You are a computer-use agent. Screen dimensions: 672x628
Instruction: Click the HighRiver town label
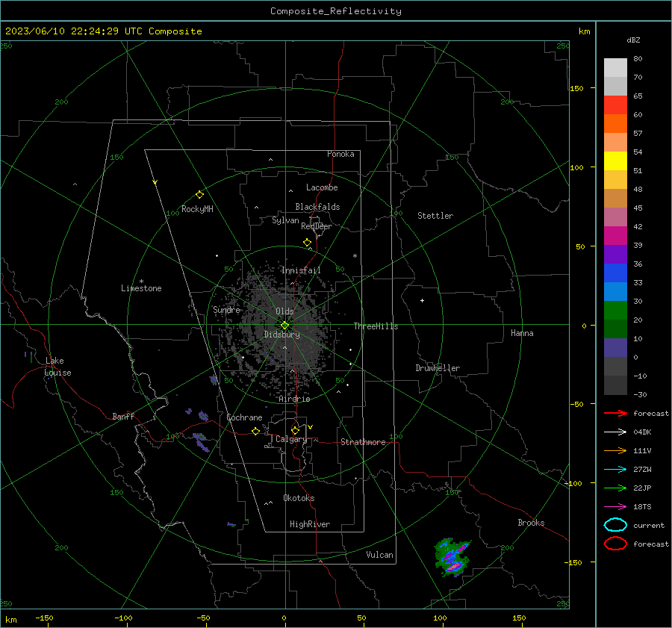310,524
